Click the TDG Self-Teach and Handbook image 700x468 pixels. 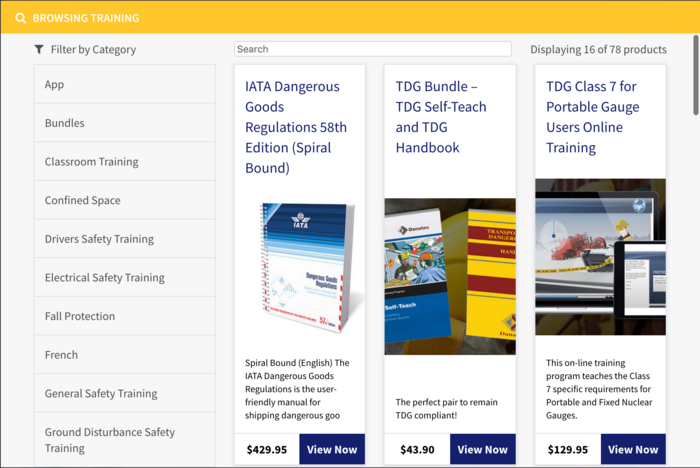[450, 277]
